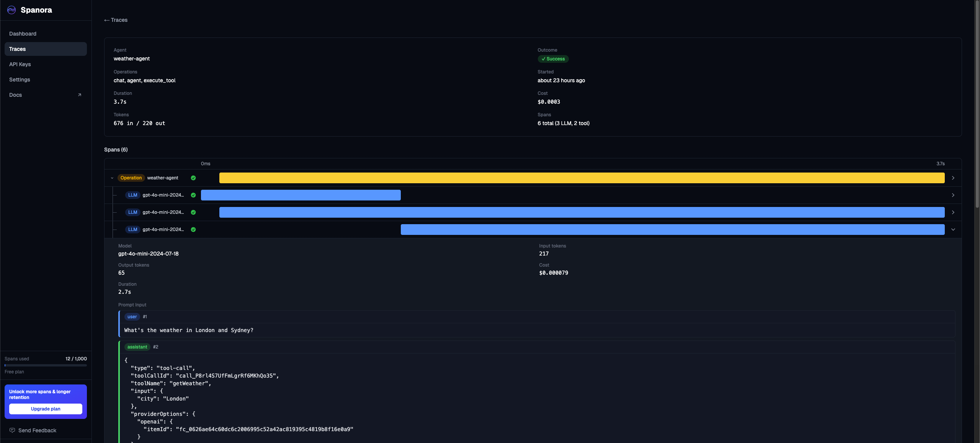Click the success check icon on first LLM span

pyautogui.click(x=193, y=195)
